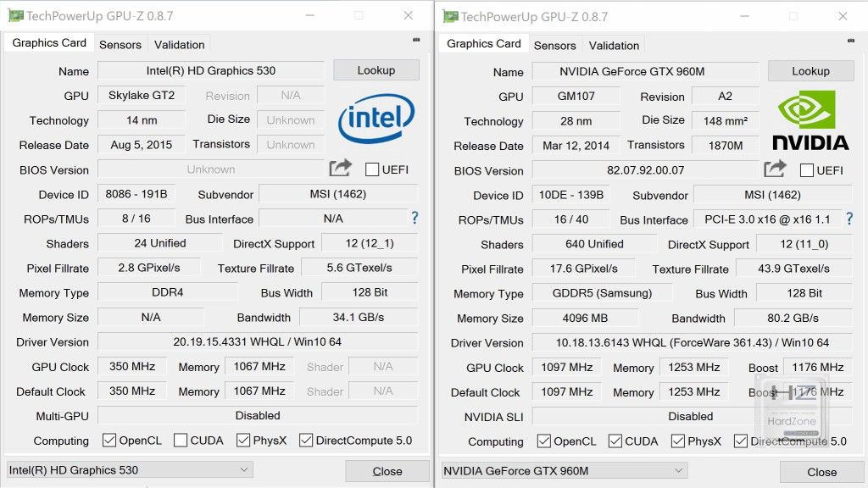
Task: Click the Intel logo image
Action: click(x=376, y=119)
